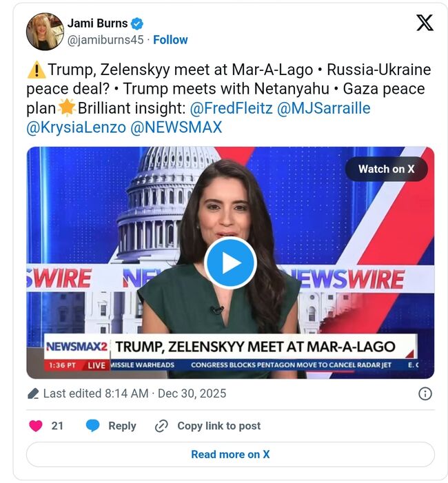Follow the @jamiburns45 account
The width and height of the screenshot is (448, 483).
tap(170, 40)
